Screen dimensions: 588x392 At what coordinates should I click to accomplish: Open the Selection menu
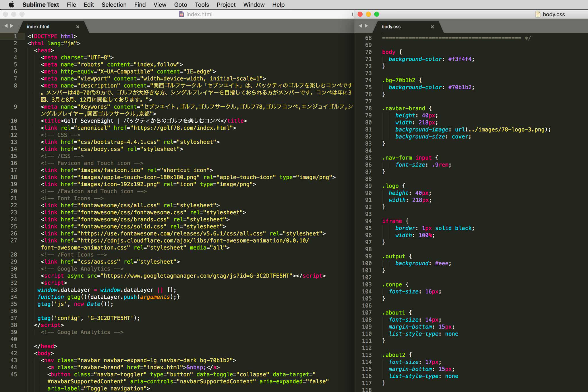[114, 5]
